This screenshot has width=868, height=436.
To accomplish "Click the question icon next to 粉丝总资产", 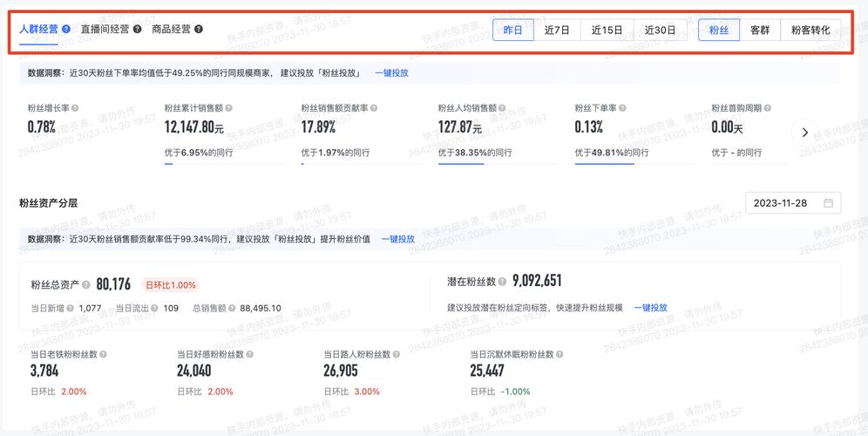I will (x=87, y=284).
